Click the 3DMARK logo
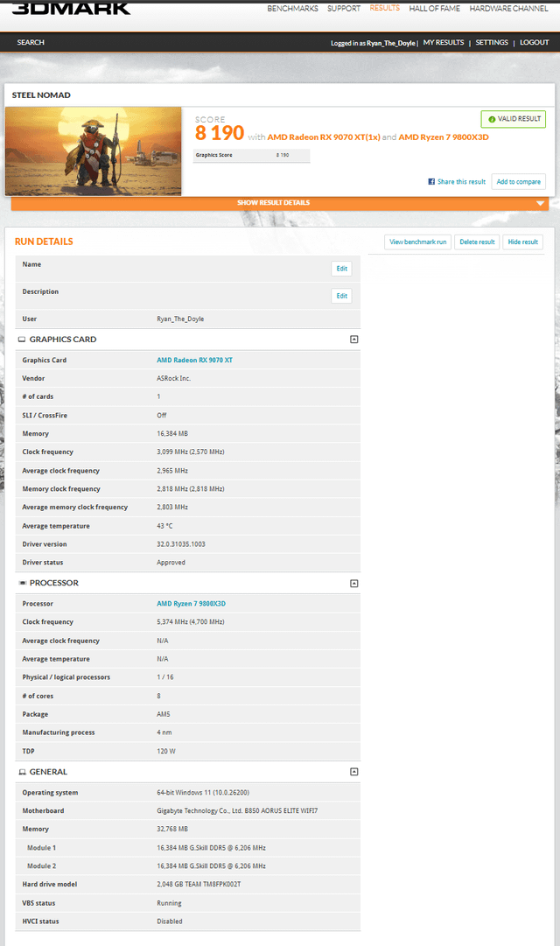Viewport: 560px width, 946px height. pyautogui.click(x=71, y=8)
